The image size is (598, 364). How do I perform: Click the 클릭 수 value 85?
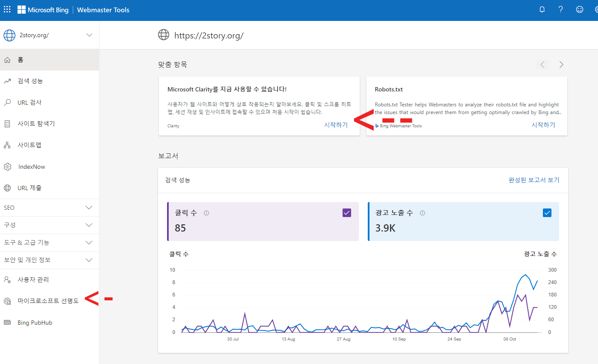(x=180, y=228)
